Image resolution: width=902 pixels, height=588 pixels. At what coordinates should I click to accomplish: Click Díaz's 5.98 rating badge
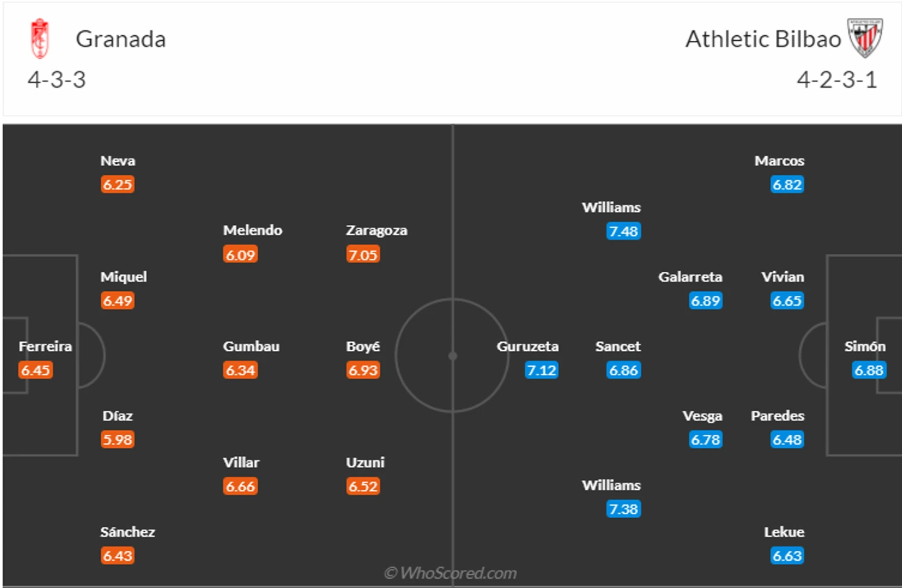point(118,439)
